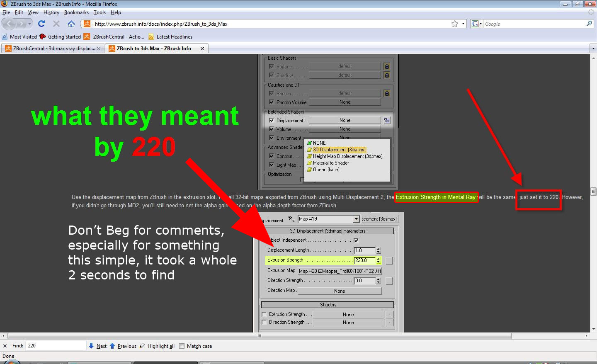
Task: Open the Map #19 dropdown arrow
Action: click(x=356, y=219)
